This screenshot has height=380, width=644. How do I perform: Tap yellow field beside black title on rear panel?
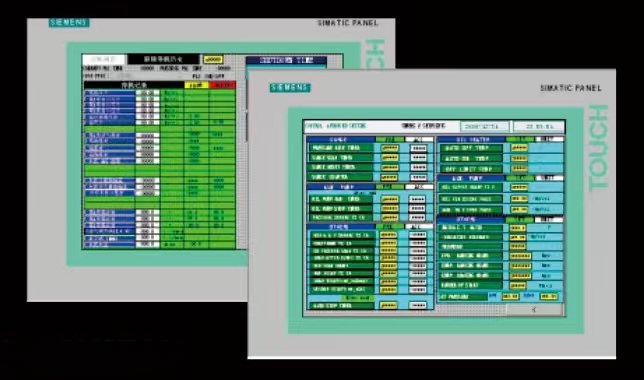(x=213, y=60)
